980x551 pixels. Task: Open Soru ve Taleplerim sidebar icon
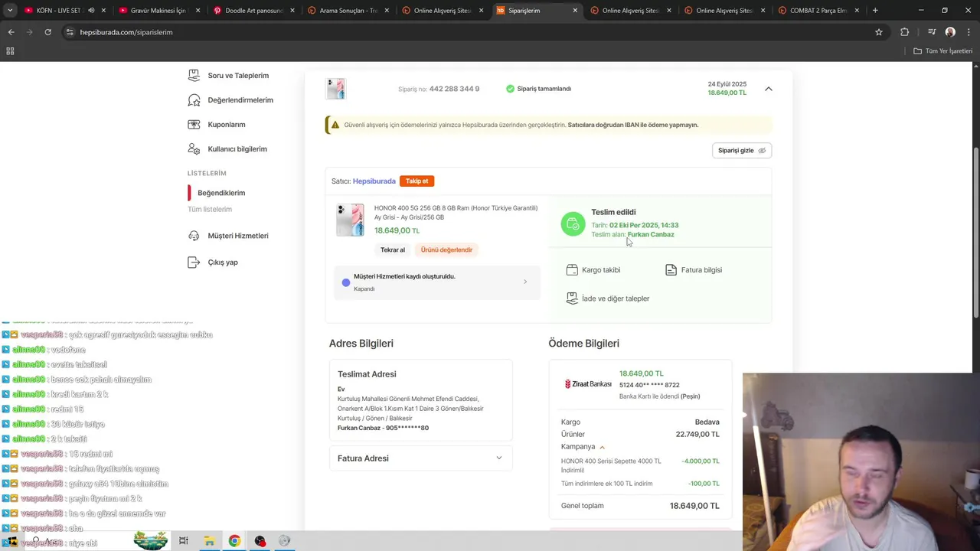(194, 76)
